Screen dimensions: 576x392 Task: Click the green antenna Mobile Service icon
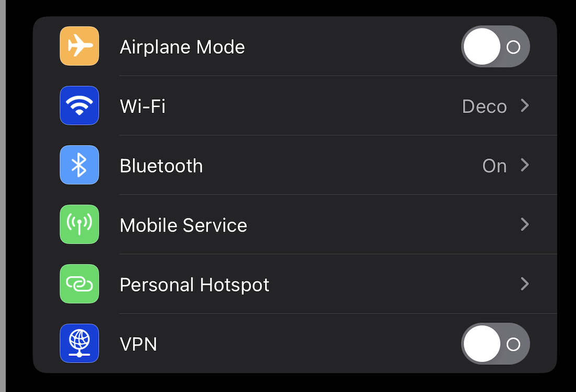tap(79, 224)
